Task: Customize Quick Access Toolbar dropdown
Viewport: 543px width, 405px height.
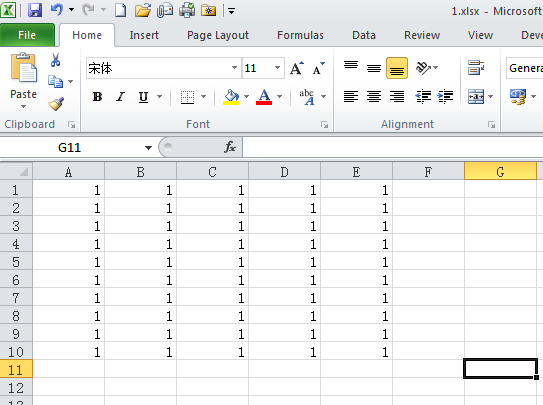Action: (231, 11)
